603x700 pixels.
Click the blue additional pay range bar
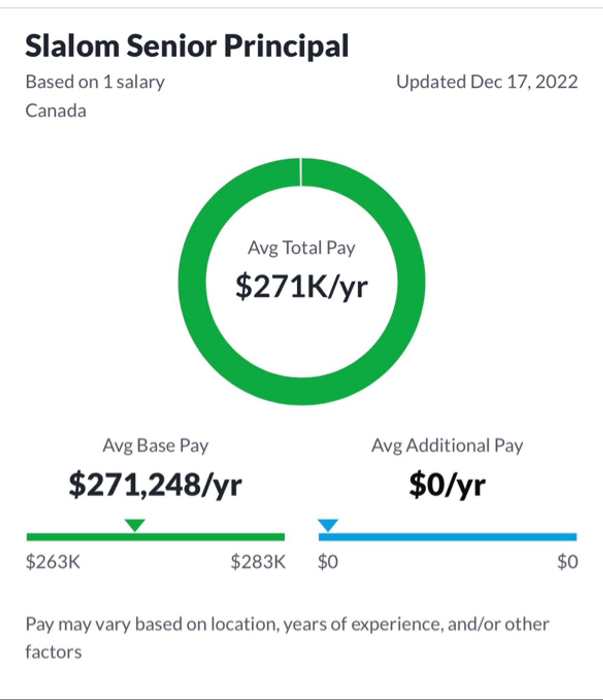tap(447, 537)
